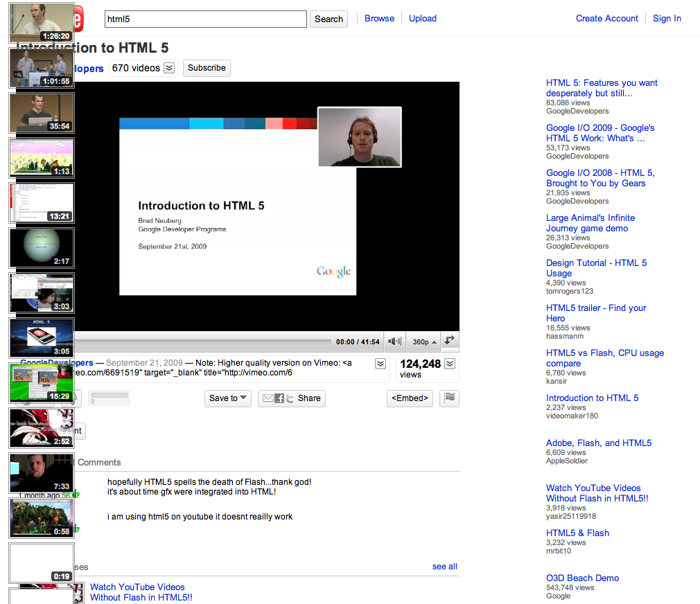Click the video progress seek bar
This screenshot has height=604, width=700.
pos(202,341)
